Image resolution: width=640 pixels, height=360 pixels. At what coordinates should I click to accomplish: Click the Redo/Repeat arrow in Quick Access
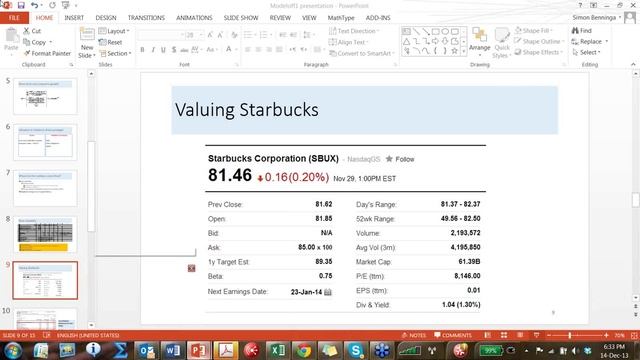tap(52, 5)
